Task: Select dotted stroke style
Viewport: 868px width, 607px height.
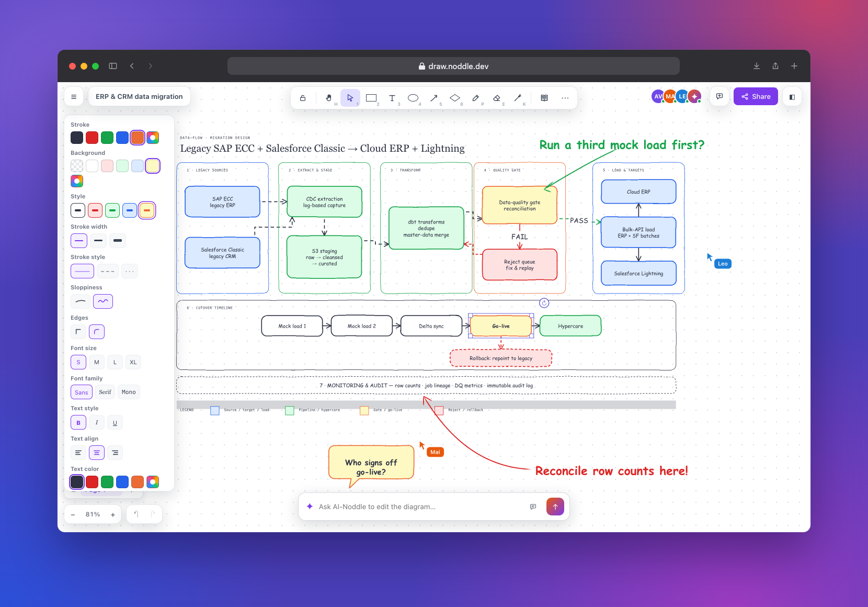Action: click(130, 271)
